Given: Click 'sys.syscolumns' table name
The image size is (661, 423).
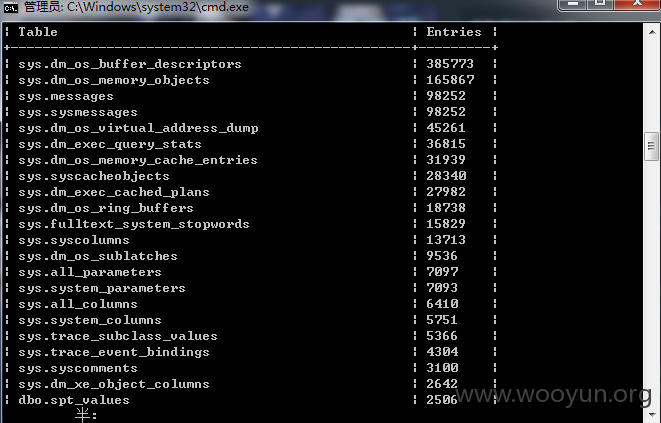Looking at the screenshot, I should [74, 240].
